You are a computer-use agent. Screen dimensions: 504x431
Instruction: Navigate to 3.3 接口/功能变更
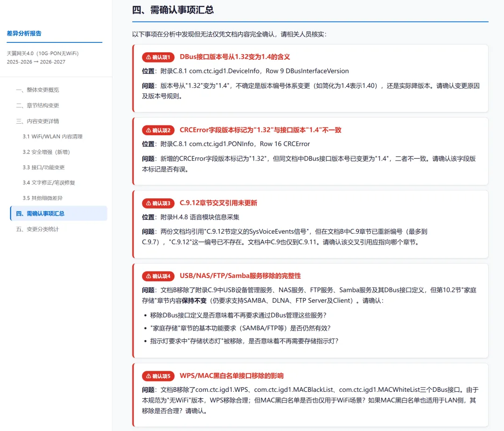pyautogui.click(x=44, y=167)
